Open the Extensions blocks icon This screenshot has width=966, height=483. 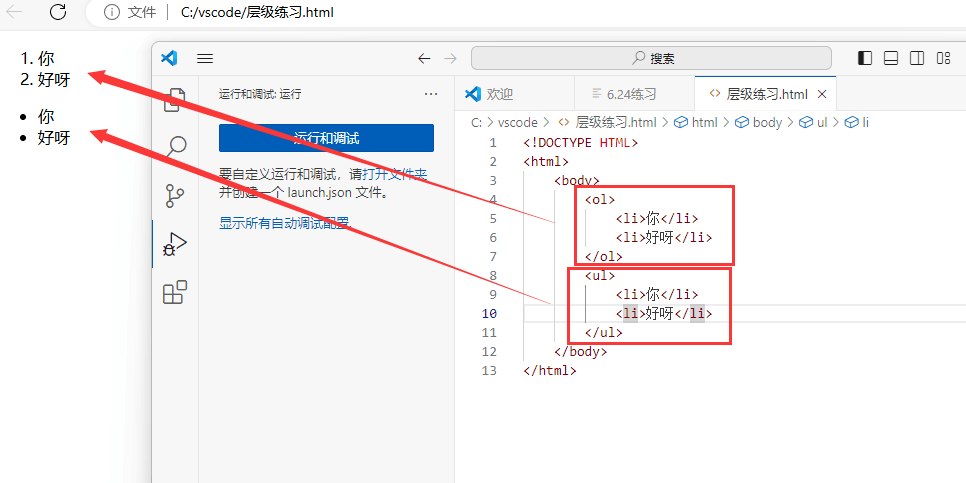(x=174, y=292)
